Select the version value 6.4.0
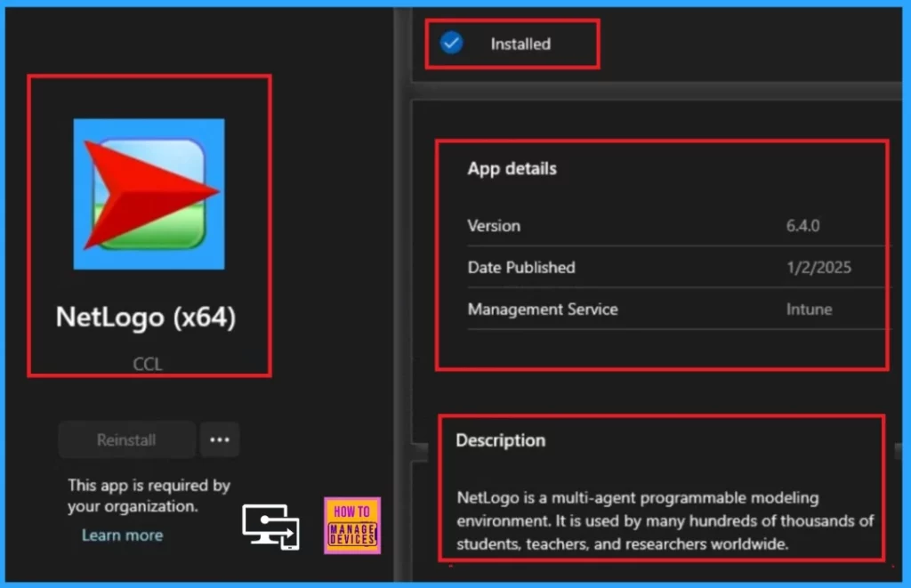 803,225
